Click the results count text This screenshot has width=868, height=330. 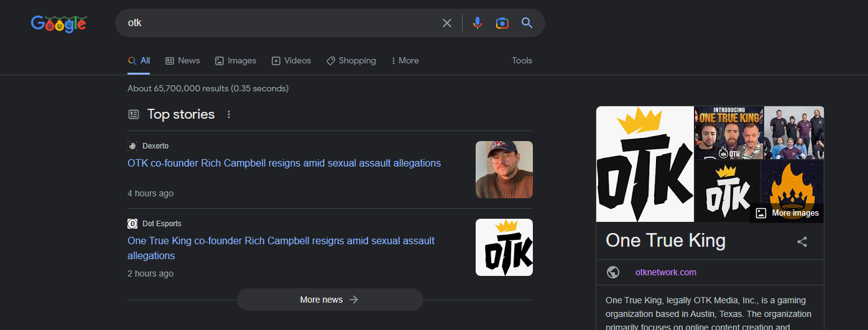pos(208,88)
